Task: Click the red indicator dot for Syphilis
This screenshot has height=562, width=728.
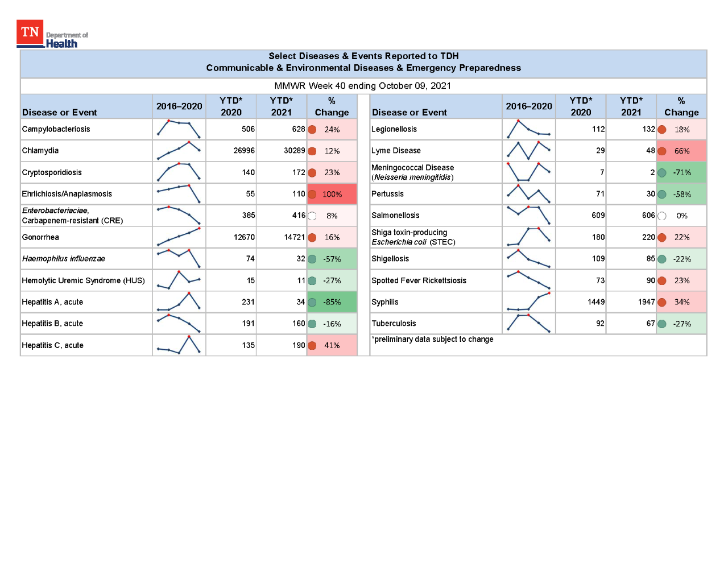Action: [662, 303]
